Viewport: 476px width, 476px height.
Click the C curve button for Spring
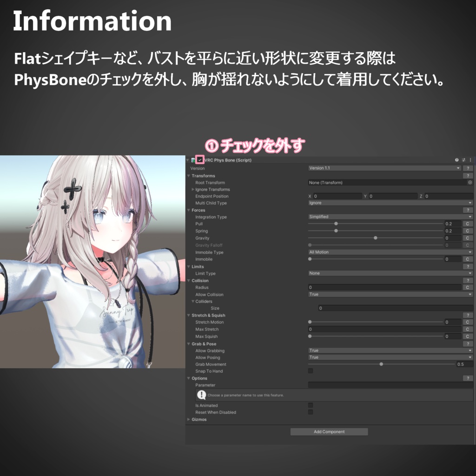[468, 231]
